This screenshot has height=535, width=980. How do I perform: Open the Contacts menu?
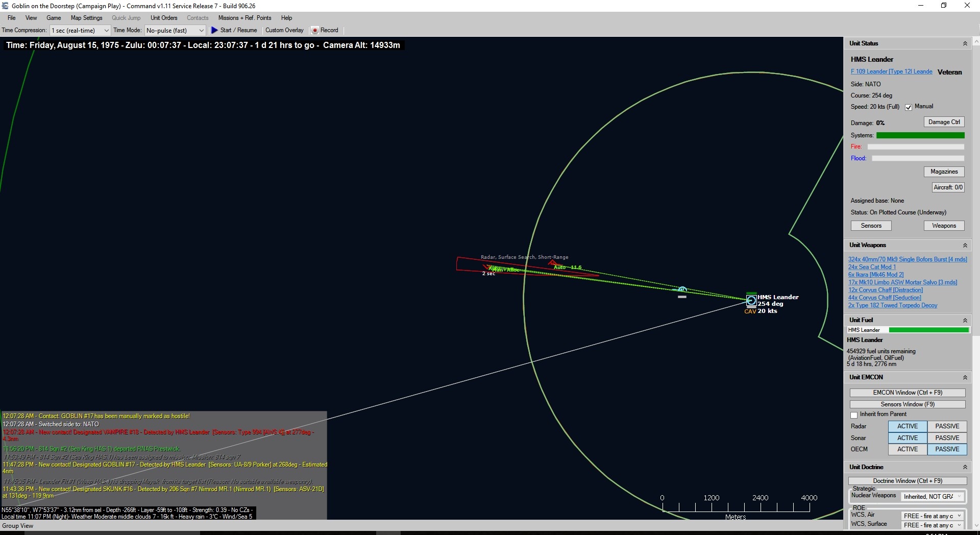click(x=198, y=18)
